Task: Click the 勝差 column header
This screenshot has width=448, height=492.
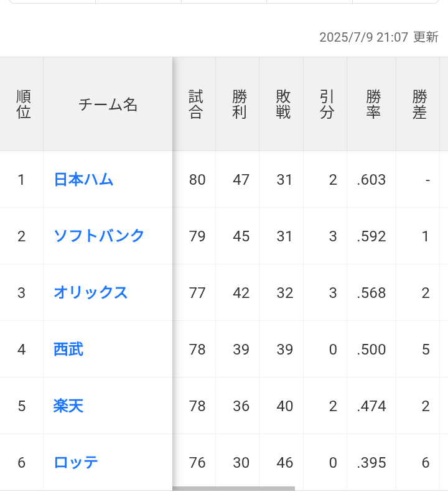Action: click(418, 104)
